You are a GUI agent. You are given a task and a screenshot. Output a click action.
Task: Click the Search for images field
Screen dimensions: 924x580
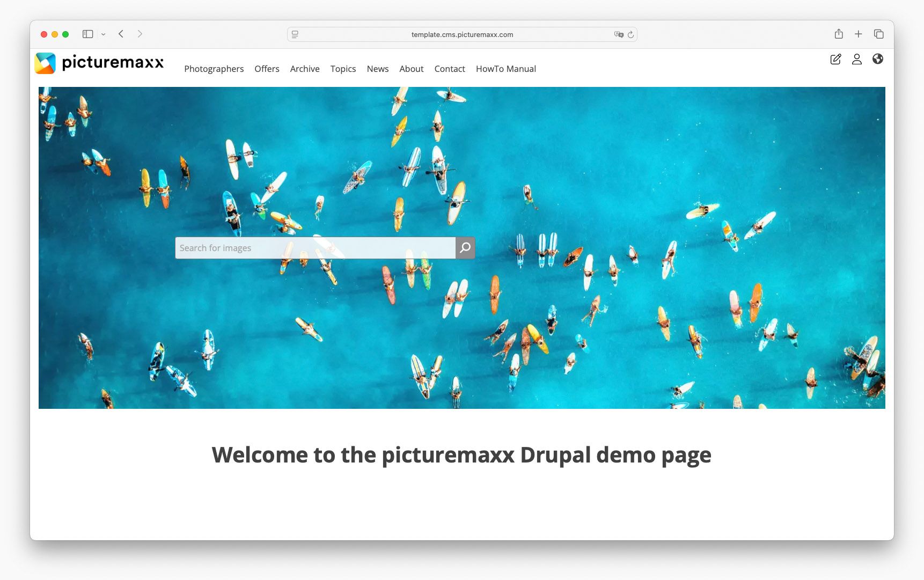pyautogui.click(x=311, y=247)
